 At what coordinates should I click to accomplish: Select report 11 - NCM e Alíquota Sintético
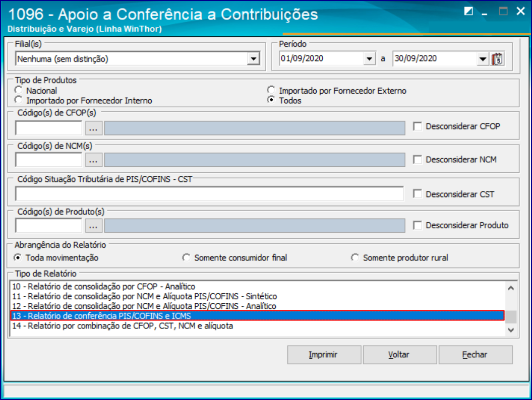(258, 297)
